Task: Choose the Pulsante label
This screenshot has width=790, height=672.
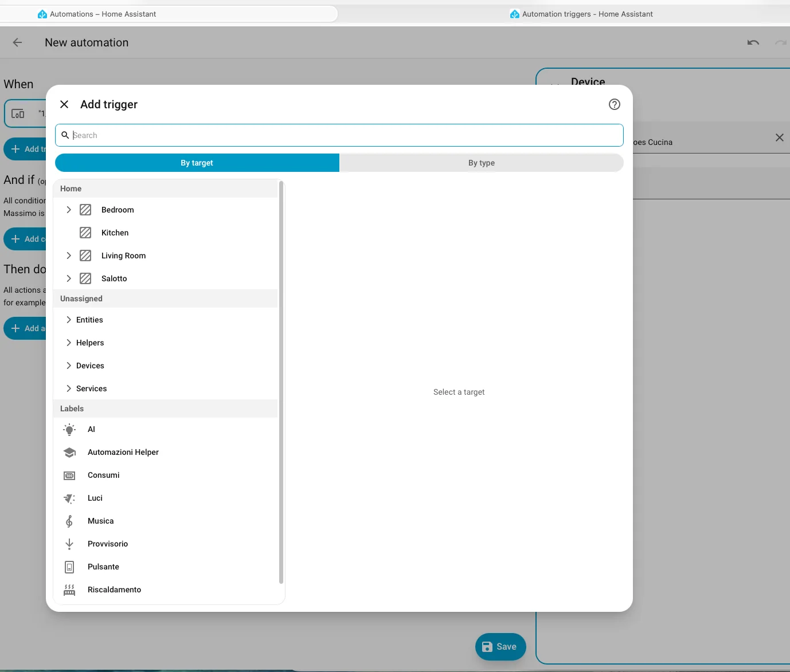Action: point(166,567)
